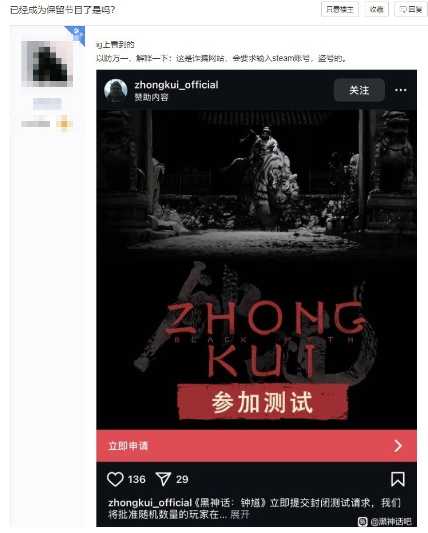Click the @黑神话吧 watermark logo
Image resolution: width=428 pixels, height=533 pixels.
(x=386, y=521)
